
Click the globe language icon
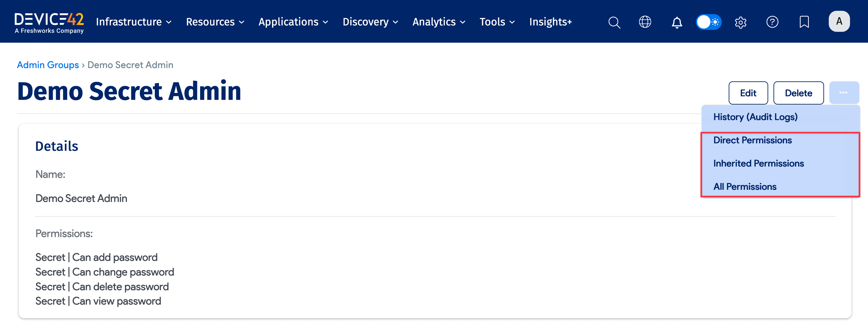tap(645, 22)
